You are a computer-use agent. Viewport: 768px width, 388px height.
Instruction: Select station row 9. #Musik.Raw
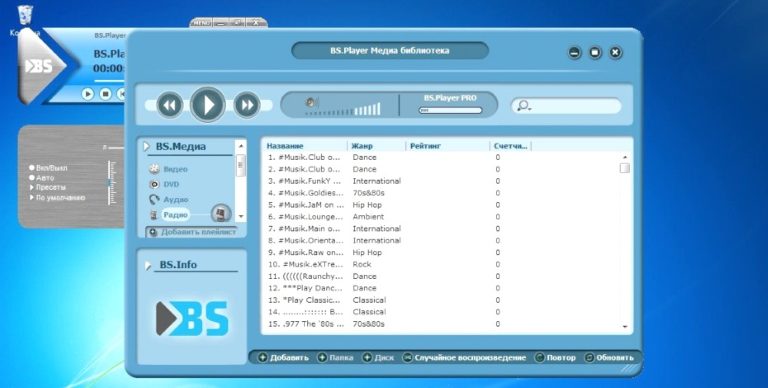pyautogui.click(x=441, y=252)
